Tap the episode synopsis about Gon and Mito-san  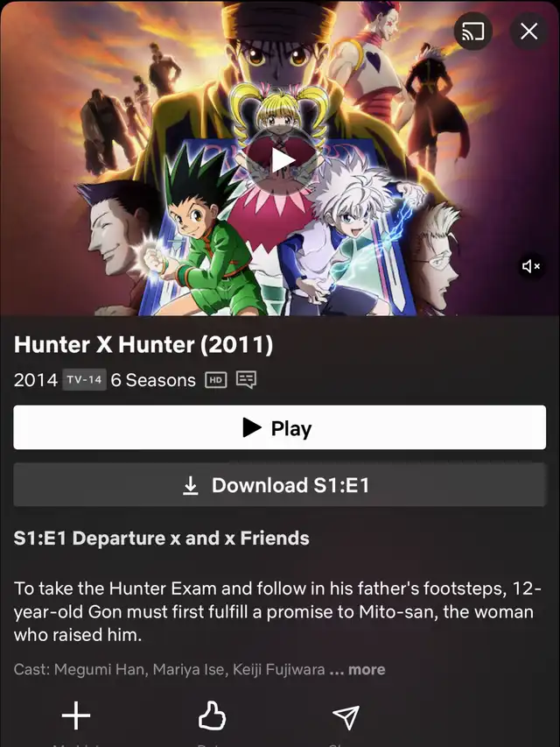coord(277,612)
